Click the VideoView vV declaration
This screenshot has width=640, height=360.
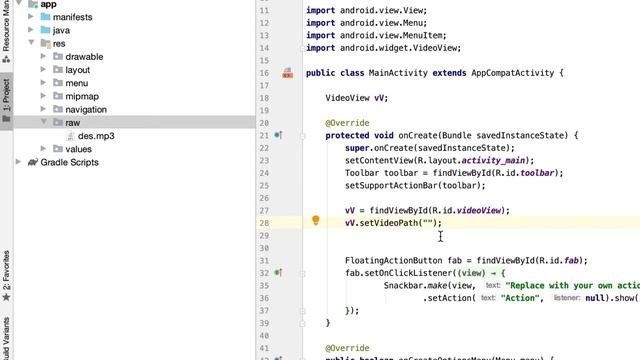[x=357, y=98]
